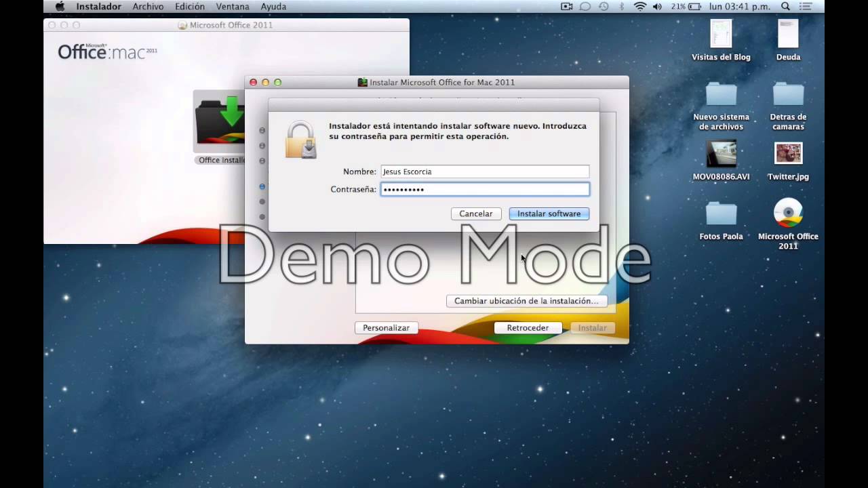Click the screen recording camera menu bar icon
This screenshot has width=868, height=488.
[567, 6]
